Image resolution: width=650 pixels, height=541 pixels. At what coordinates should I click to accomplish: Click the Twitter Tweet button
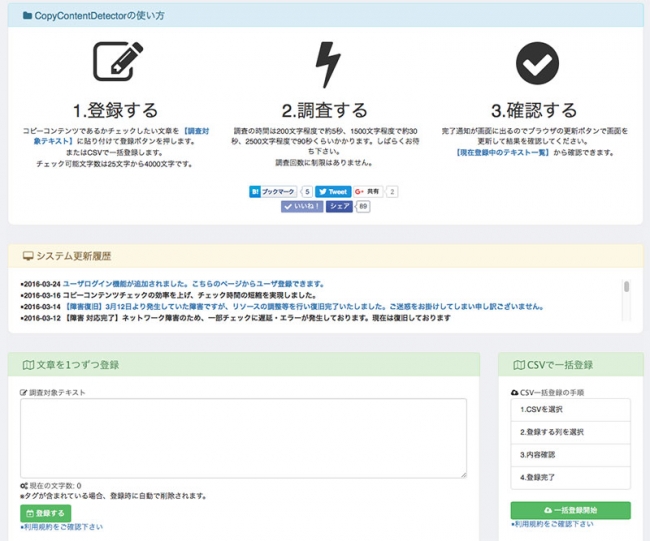(x=333, y=192)
